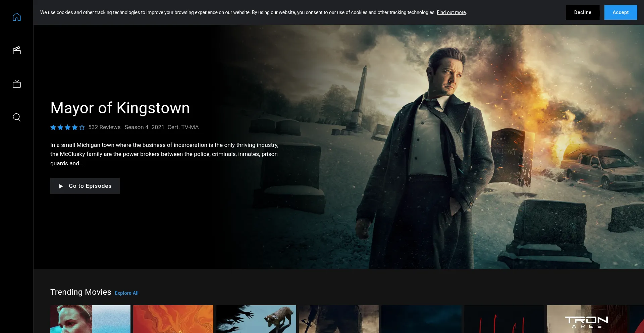
Task: Open the first trending movie poster
Action: pos(90,319)
